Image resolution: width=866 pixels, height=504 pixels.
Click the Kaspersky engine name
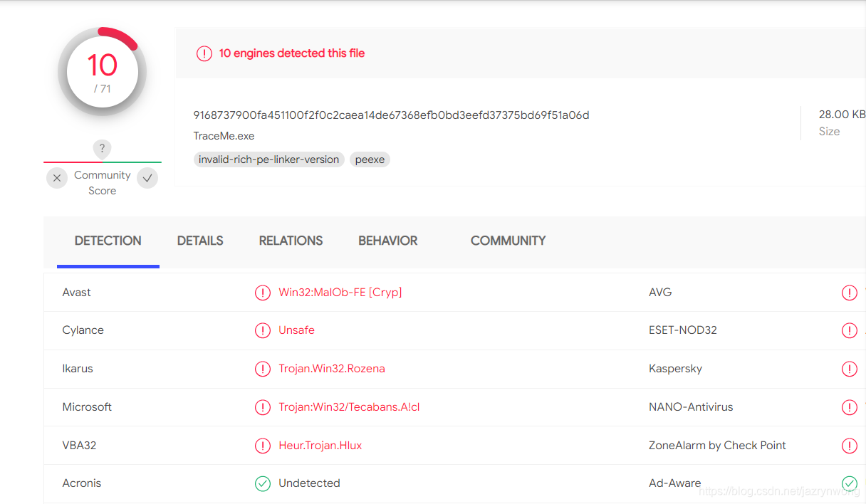pyautogui.click(x=675, y=369)
